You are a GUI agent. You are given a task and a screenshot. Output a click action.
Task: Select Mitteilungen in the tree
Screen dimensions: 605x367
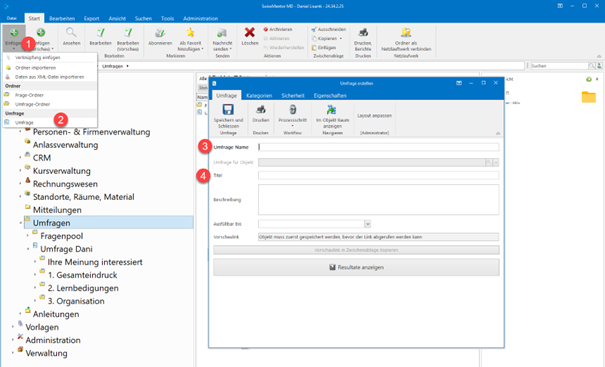57,210
